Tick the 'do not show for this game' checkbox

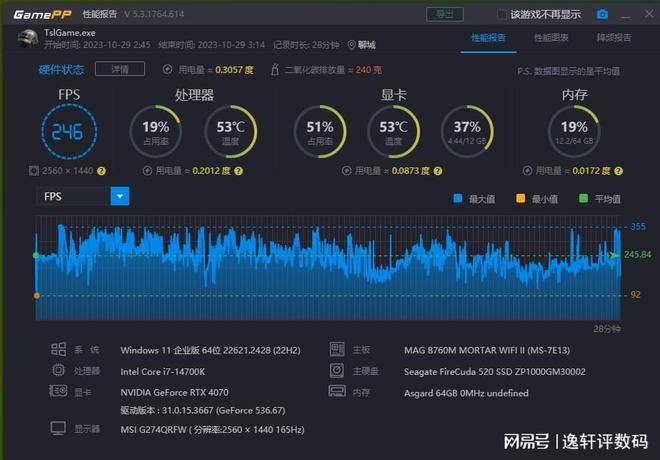[x=502, y=14]
